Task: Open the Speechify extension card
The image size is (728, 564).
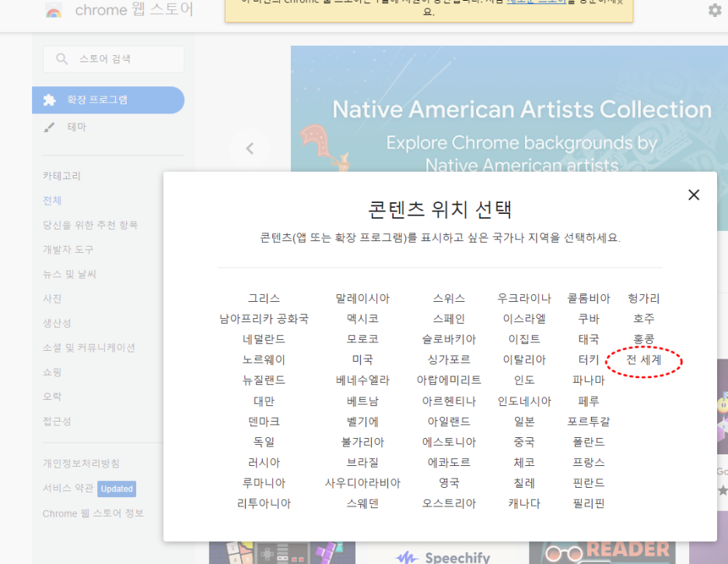Action: 442,553
